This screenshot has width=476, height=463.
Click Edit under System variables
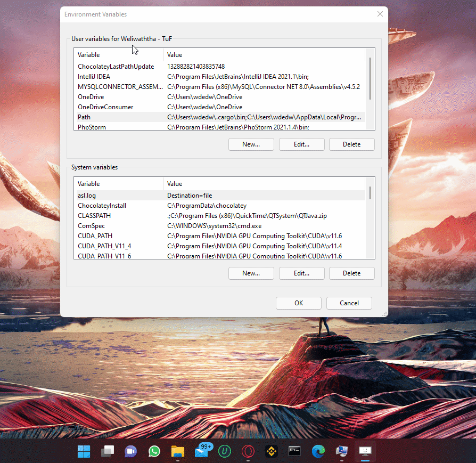301,273
